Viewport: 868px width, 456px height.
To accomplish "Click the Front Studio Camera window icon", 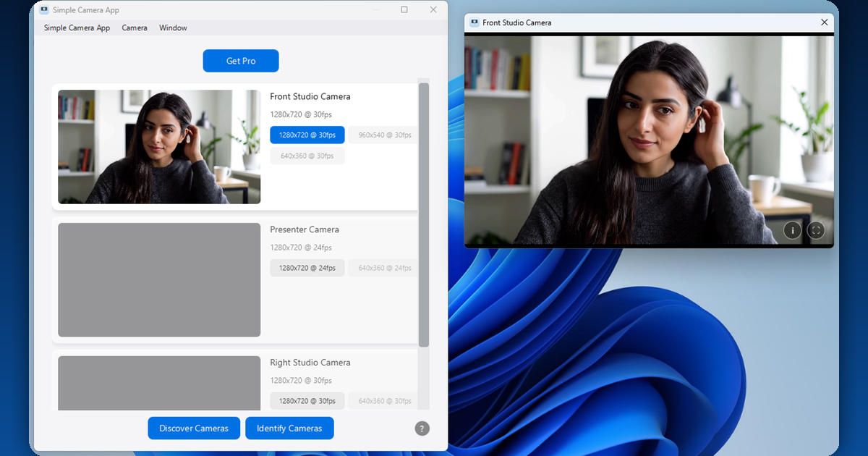I will tap(474, 22).
